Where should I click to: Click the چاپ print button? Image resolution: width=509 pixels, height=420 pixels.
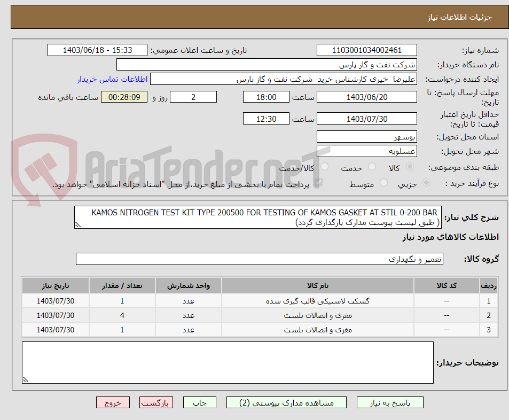click(x=200, y=402)
